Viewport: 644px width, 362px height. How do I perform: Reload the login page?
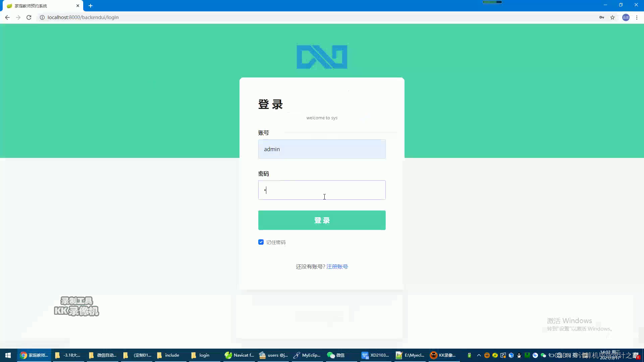pos(29,17)
